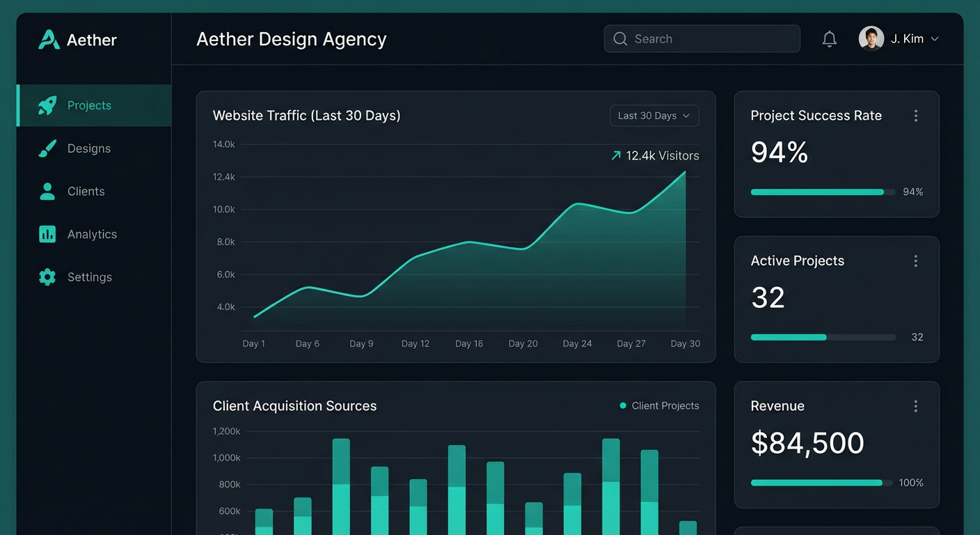Click the bar chart Analytics icon
980x535 pixels.
click(x=47, y=234)
